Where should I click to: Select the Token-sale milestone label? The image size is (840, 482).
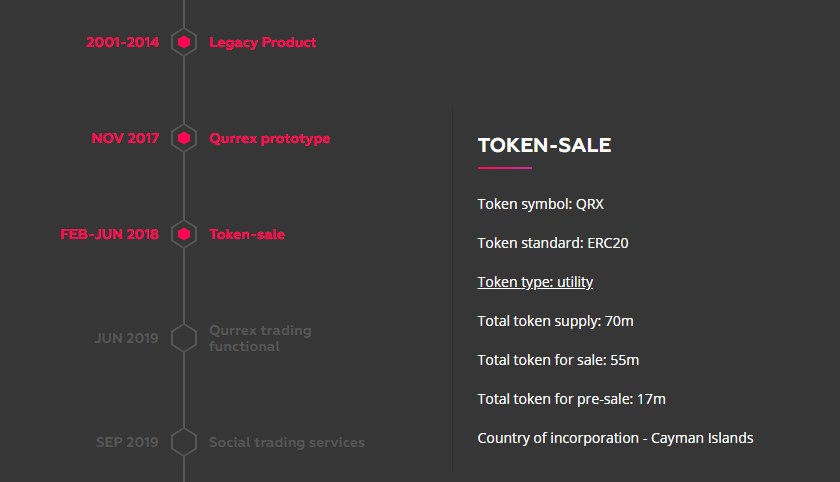point(246,234)
